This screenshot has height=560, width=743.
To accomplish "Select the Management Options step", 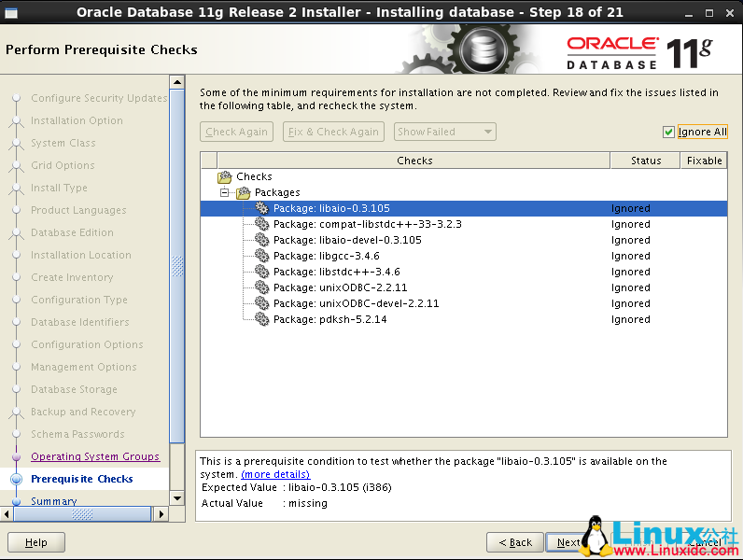I will [x=83, y=367].
